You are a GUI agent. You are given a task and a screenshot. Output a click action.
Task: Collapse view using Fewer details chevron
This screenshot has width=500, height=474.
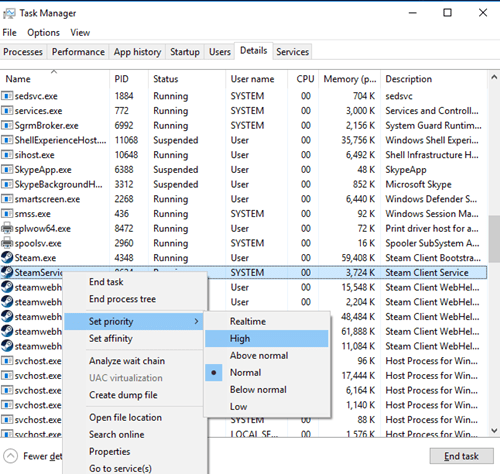(x=10, y=456)
